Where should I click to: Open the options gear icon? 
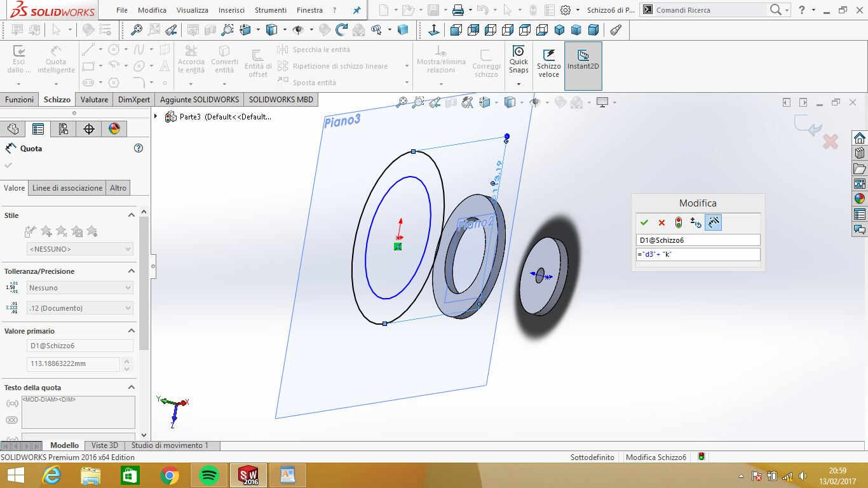565,10
